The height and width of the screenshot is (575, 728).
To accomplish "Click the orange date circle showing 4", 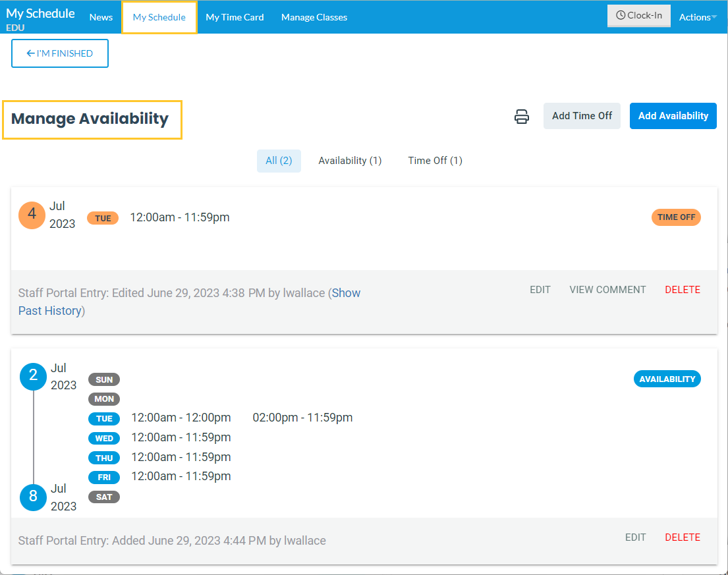I will click(x=32, y=215).
